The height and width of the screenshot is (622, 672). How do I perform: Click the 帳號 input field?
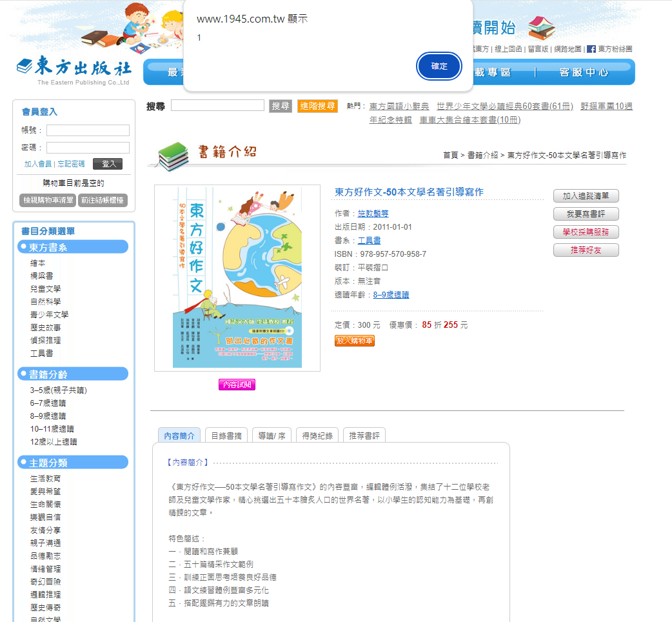[x=88, y=130]
